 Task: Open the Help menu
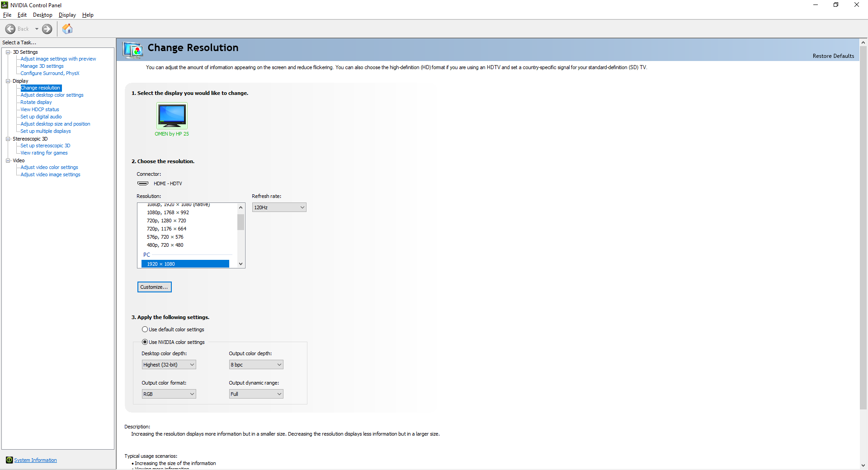88,15
